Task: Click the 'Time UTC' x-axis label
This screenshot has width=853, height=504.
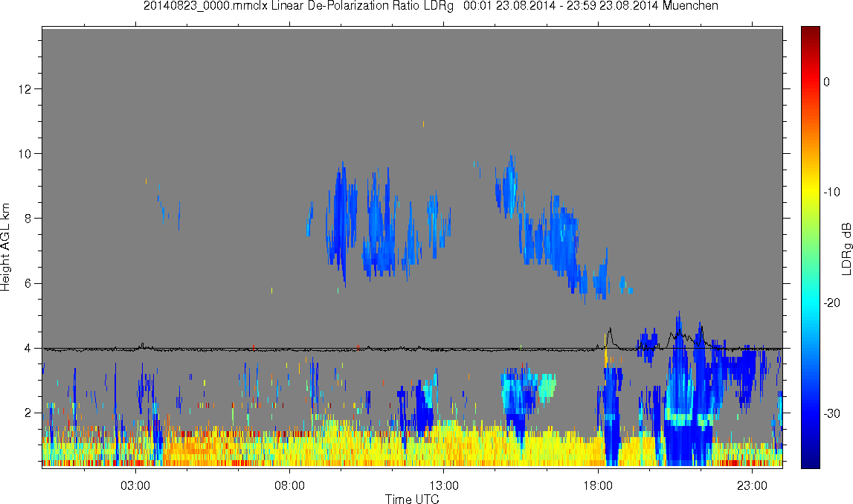Action: click(412, 499)
